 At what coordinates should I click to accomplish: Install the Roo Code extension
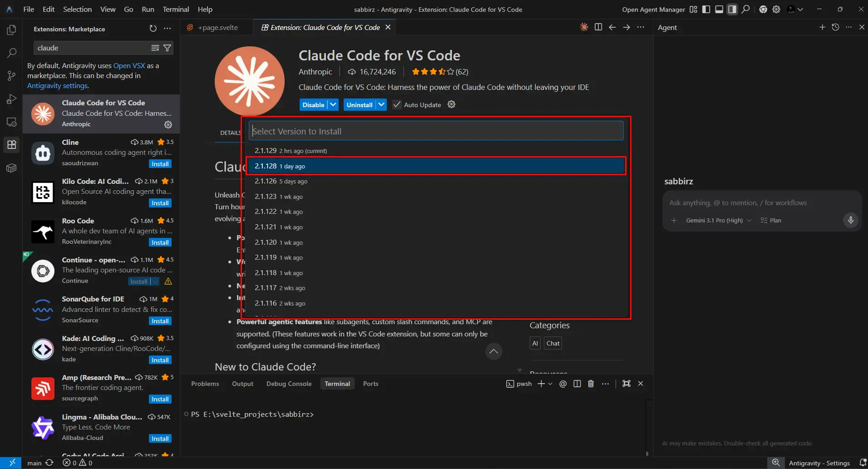coord(160,242)
